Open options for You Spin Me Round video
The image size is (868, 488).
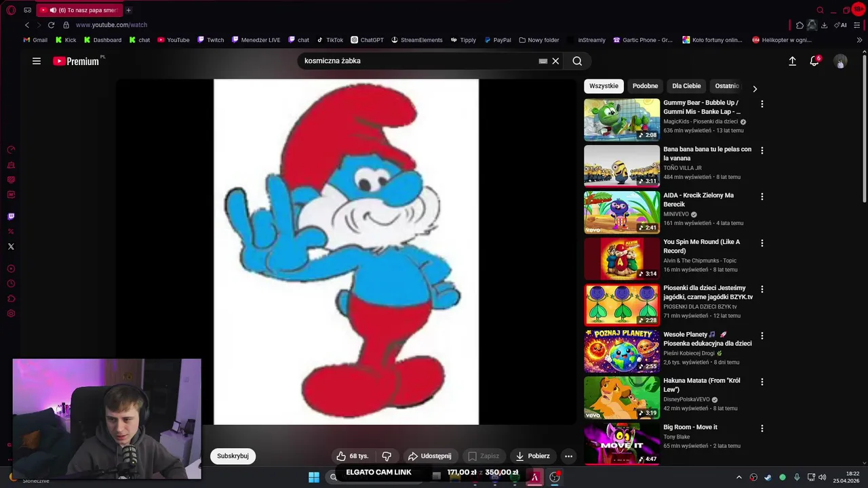click(762, 243)
